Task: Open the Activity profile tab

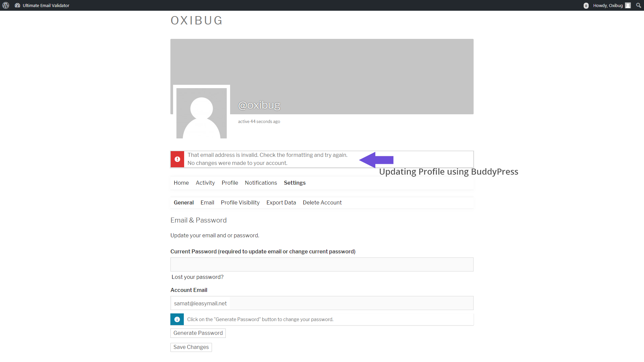Action: point(205,183)
